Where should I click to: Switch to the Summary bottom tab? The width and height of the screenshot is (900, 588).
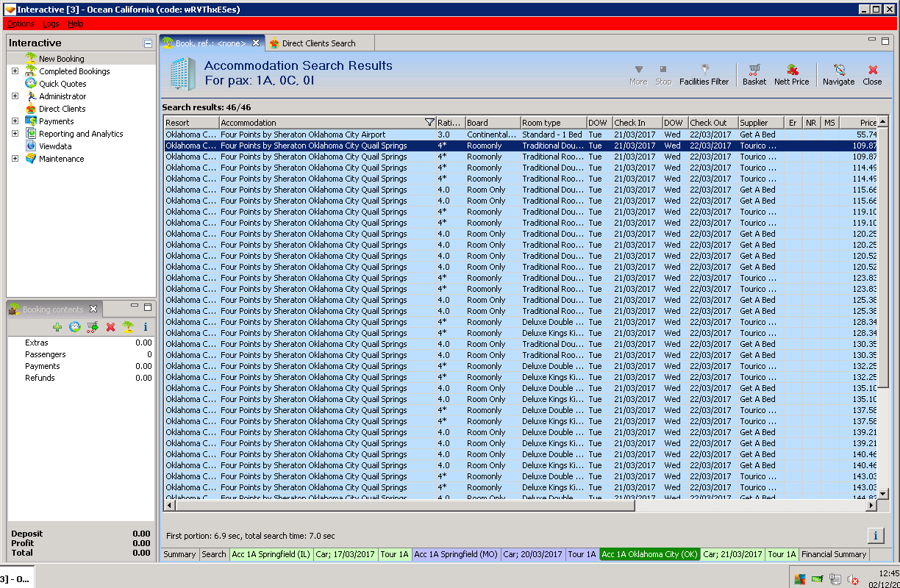pyautogui.click(x=179, y=554)
